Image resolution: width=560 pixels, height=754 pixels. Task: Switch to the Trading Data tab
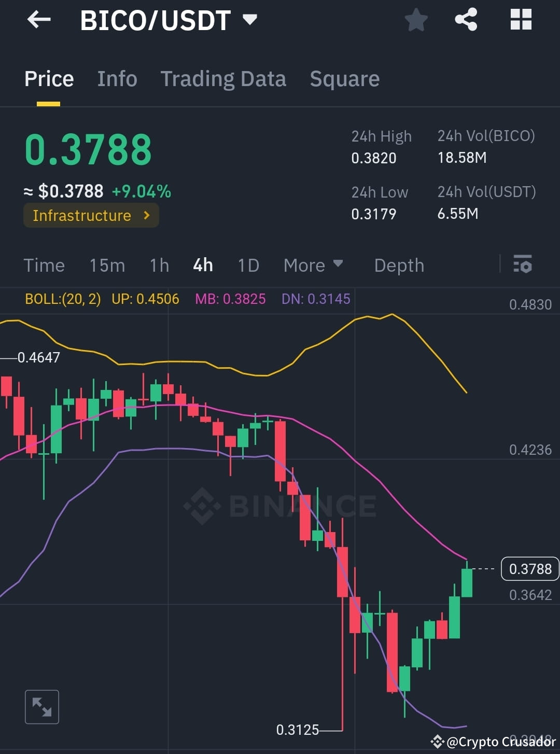click(223, 78)
